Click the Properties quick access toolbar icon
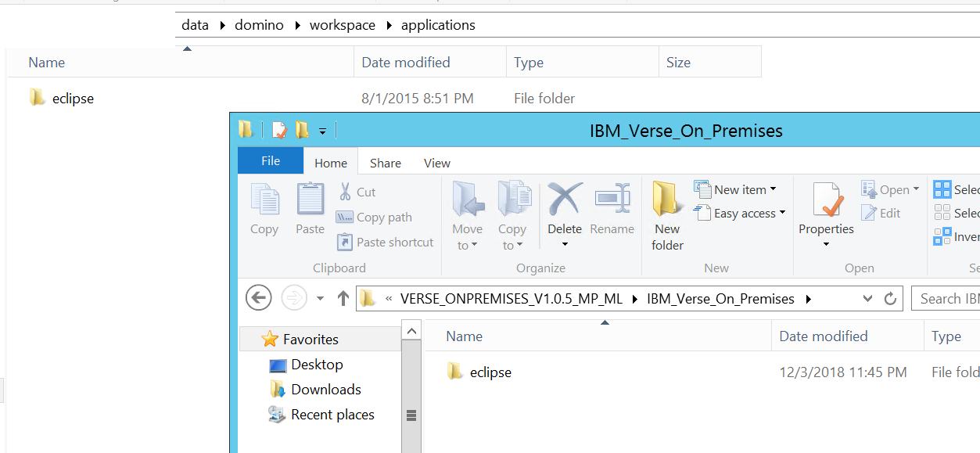 [279, 130]
